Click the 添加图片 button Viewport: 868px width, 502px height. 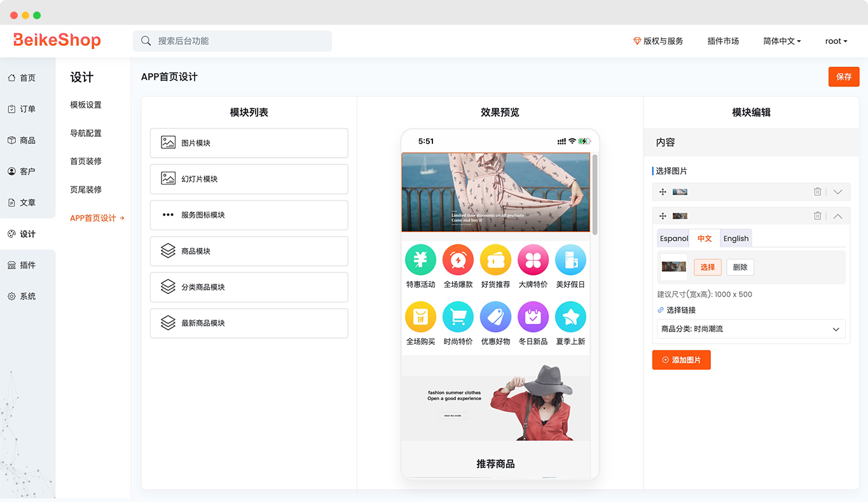point(681,359)
